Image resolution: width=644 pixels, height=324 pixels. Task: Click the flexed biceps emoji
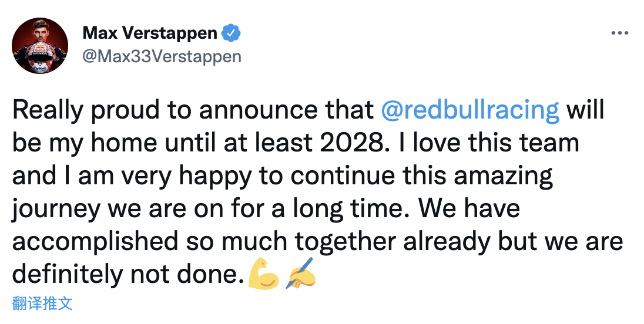pyautogui.click(x=264, y=274)
